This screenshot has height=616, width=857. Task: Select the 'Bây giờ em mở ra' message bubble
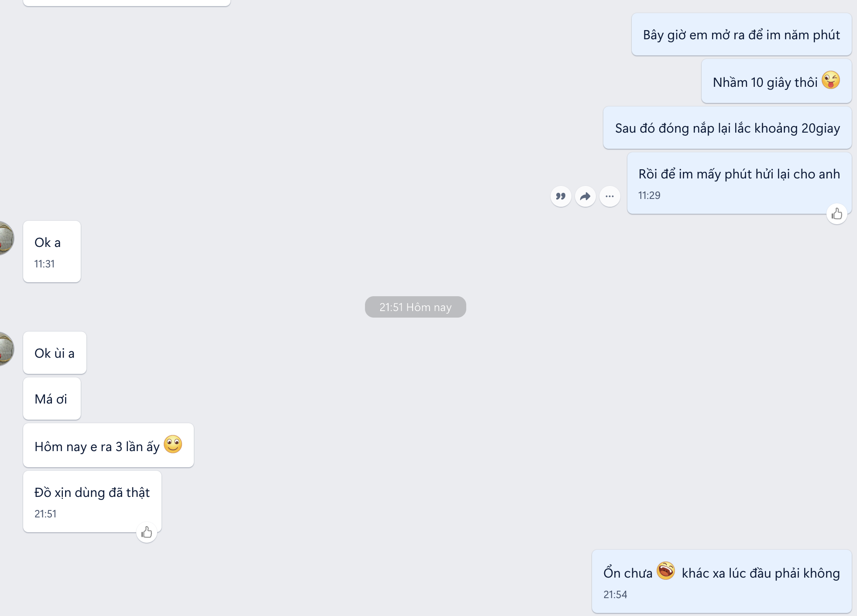[741, 35]
